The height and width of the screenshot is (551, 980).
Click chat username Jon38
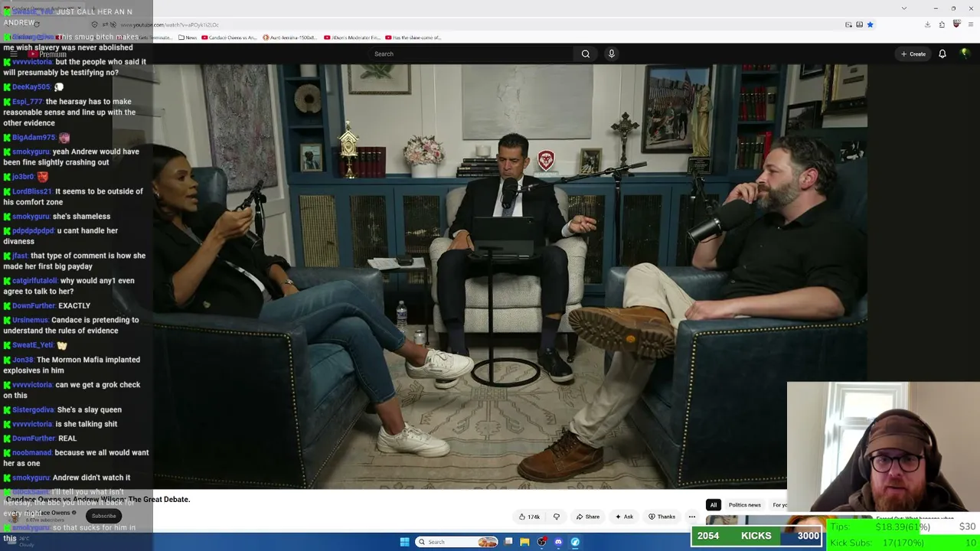point(23,360)
